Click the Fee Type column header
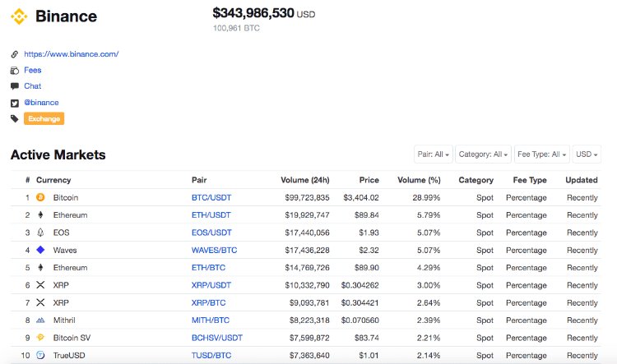The image size is (617, 364). point(530,180)
